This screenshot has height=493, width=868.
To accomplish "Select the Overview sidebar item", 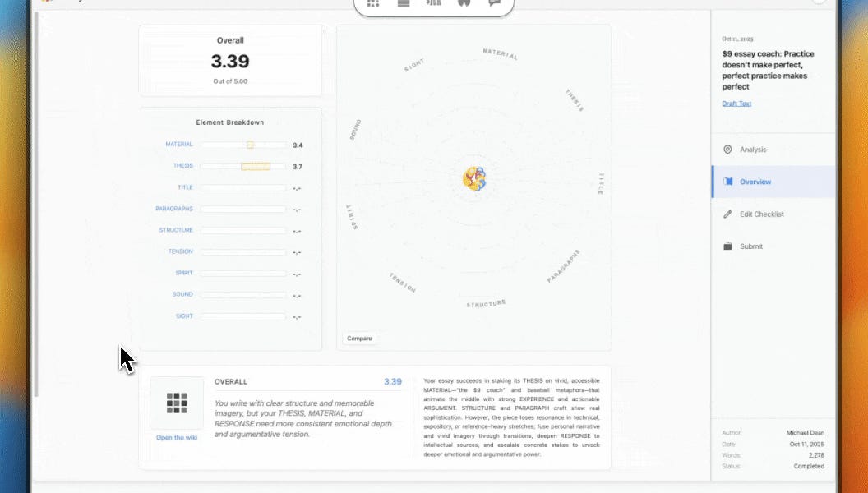I will 773,182.
